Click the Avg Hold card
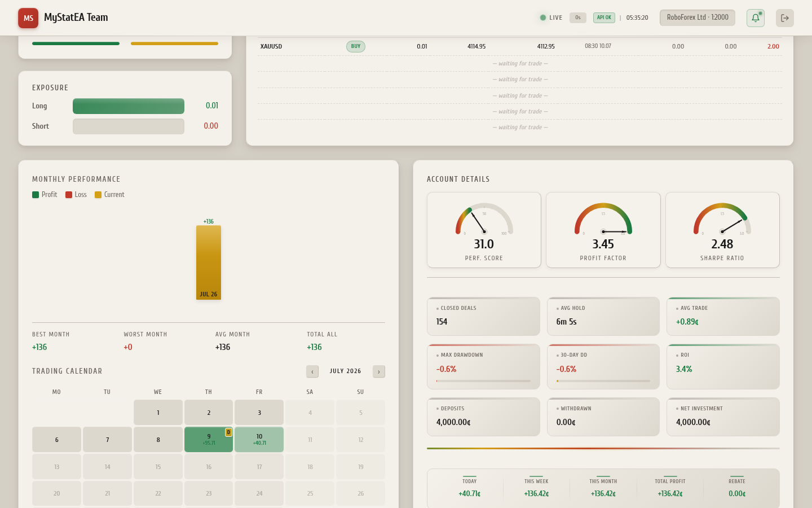 (603, 316)
